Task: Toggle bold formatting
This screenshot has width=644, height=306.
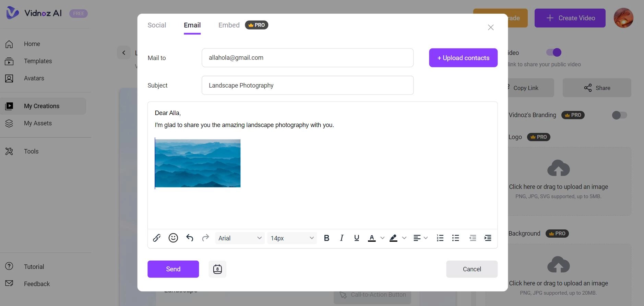Action: click(x=326, y=238)
